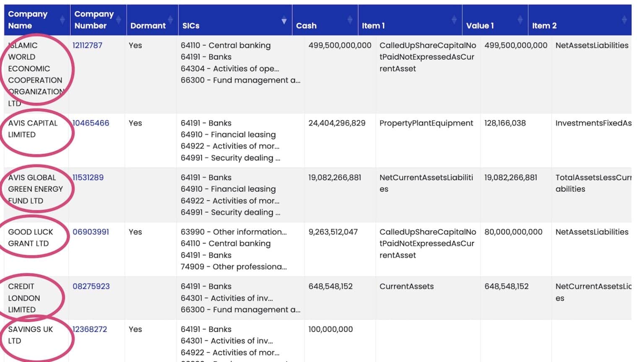This screenshot has width=644, height=362.
Task: Click the Yes dormant value for SAVINGS UK LTD
Action: (x=135, y=329)
